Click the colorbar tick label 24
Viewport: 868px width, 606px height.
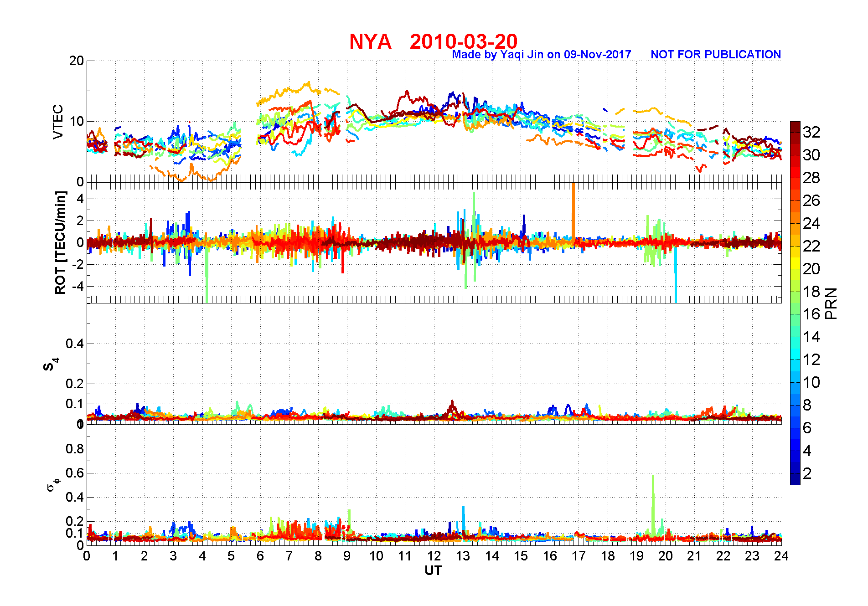click(811, 223)
